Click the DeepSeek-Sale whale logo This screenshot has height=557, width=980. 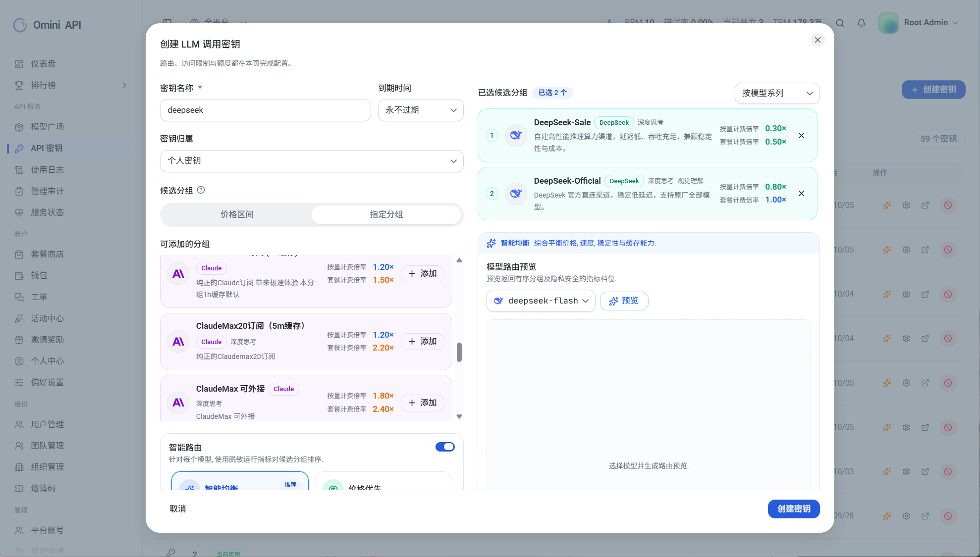coord(516,135)
